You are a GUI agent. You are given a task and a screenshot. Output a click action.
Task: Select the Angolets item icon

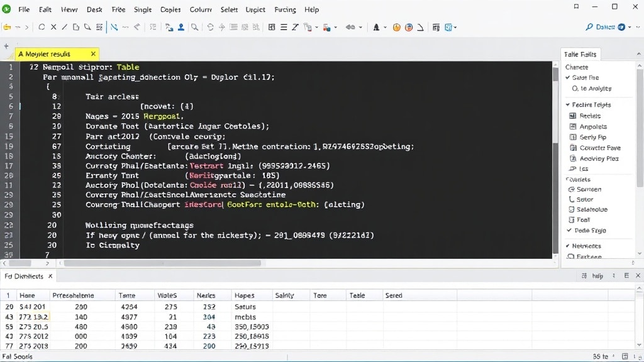(572, 126)
